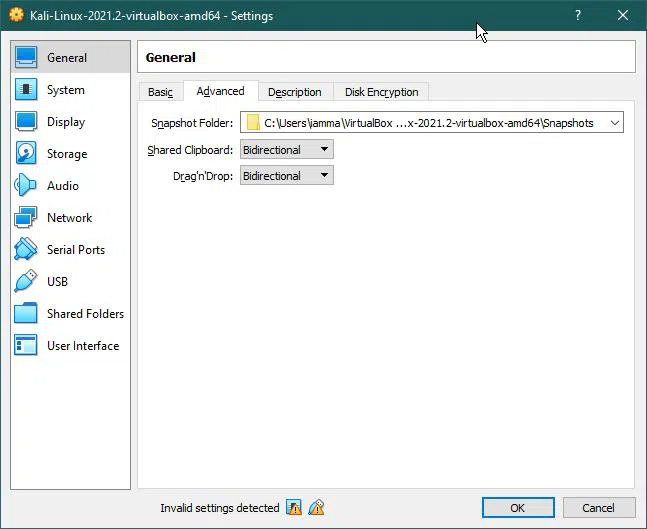Confirm settings with OK button

518,507
